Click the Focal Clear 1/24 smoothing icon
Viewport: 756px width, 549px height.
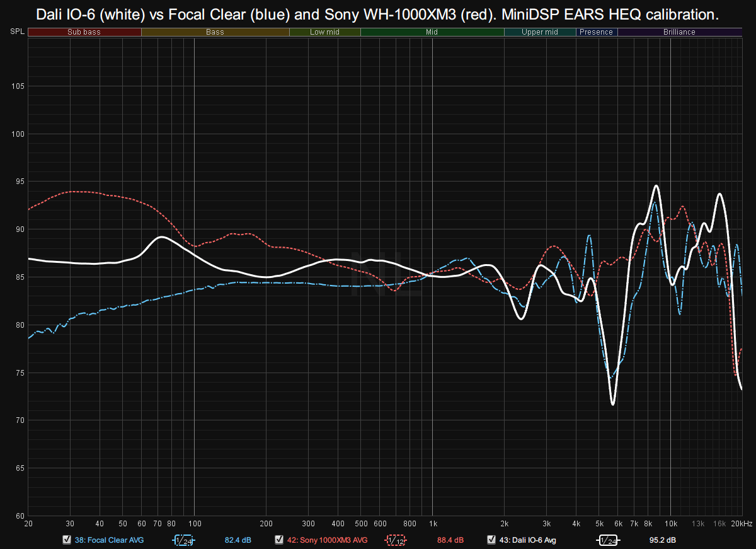184,540
